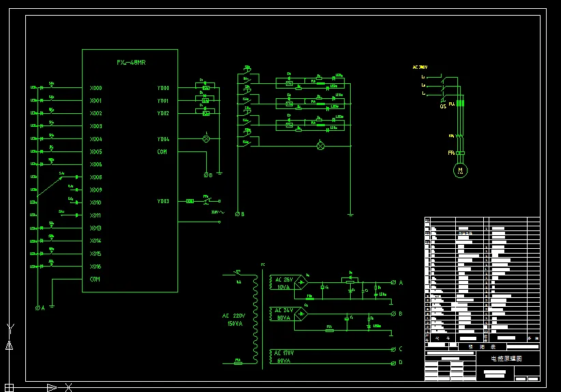Viewport: 561px width, 392px height.
Task: Select the AC 220V primary voltage label
Action: [233, 316]
